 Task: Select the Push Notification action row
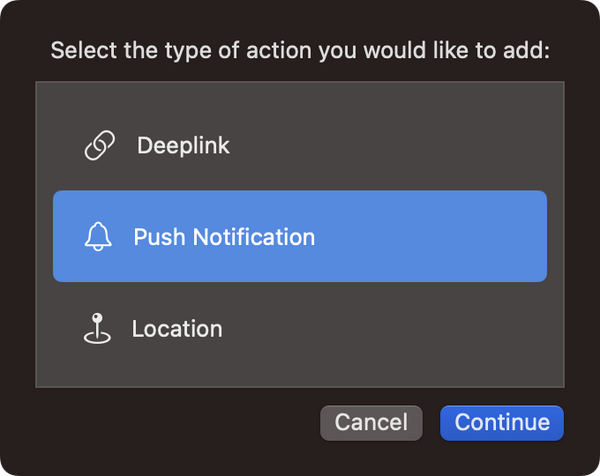pyautogui.click(x=300, y=237)
